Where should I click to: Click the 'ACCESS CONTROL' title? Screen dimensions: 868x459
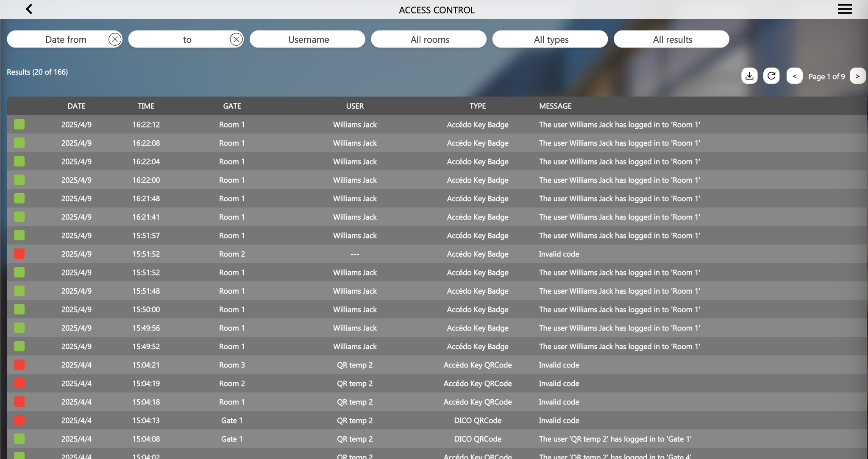[437, 10]
